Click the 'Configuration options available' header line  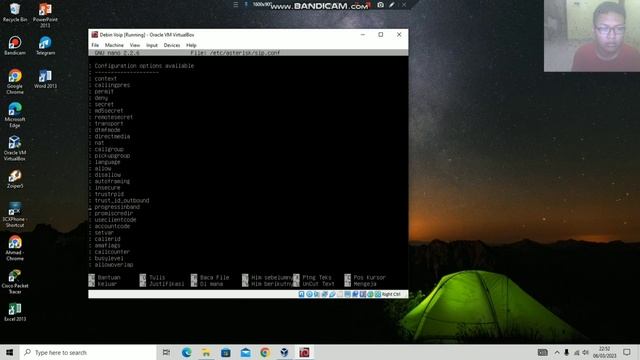[144, 66]
